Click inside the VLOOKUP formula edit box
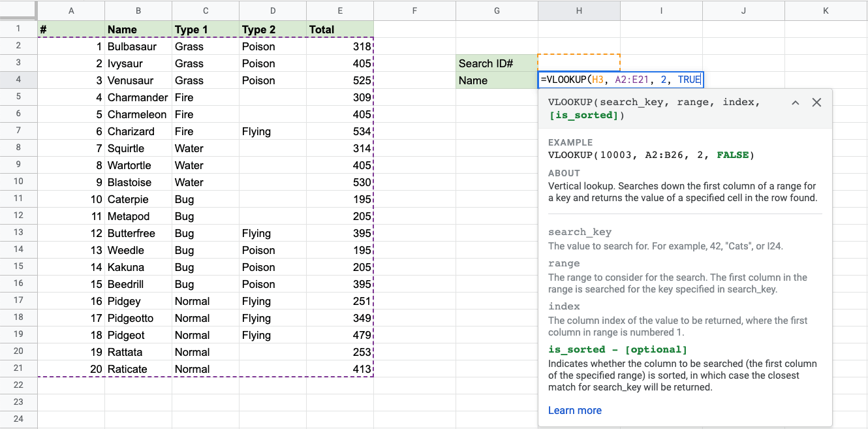Image resolution: width=868 pixels, height=429 pixels. point(620,80)
